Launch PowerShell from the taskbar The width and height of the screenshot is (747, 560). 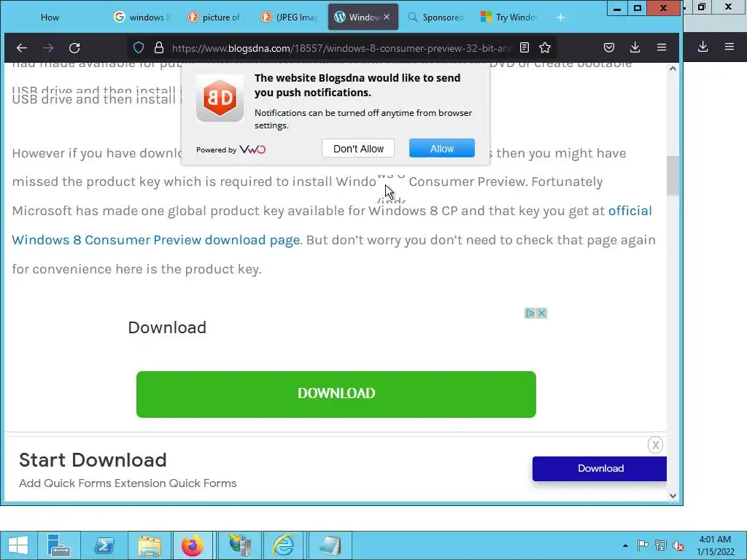104,545
